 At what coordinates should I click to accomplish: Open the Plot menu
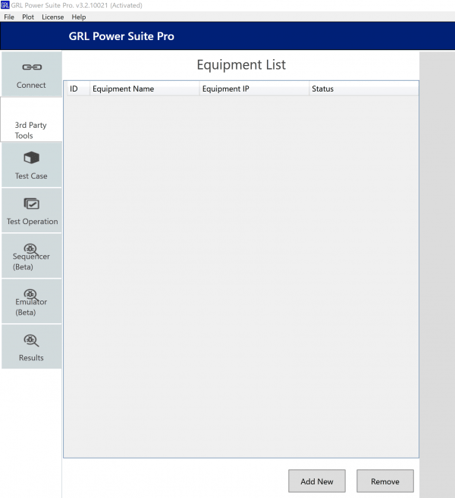pyautogui.click(x=28, y=17)
